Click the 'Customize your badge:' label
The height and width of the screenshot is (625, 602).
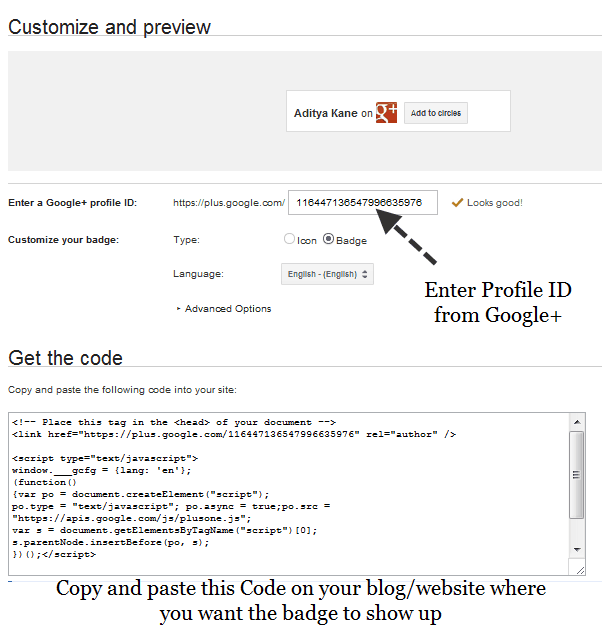click(63, 240)
